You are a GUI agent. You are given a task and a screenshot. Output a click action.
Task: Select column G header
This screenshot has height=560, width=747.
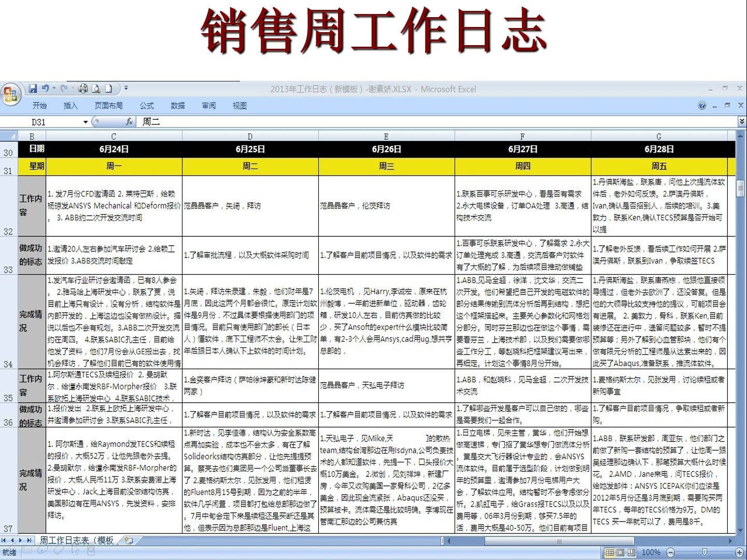659,136
